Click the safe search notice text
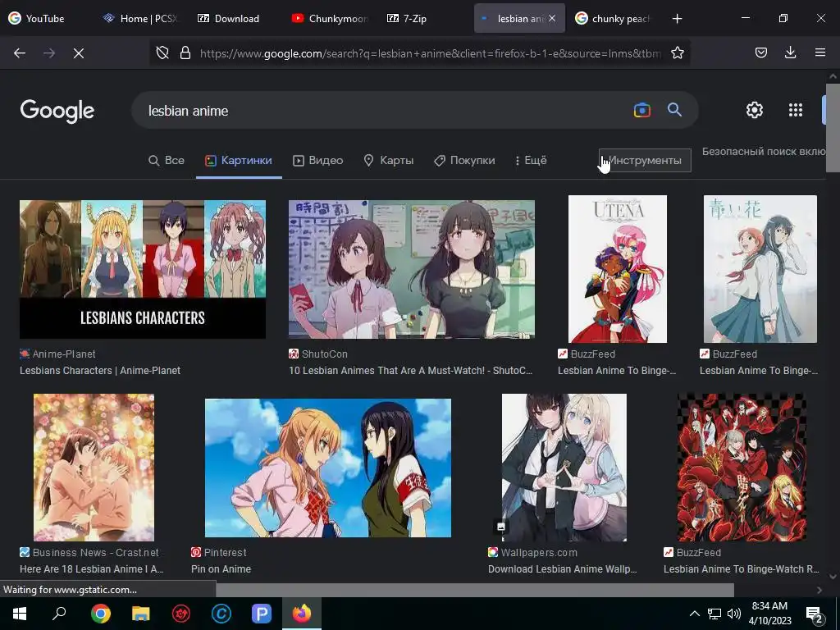 point(764,152)
